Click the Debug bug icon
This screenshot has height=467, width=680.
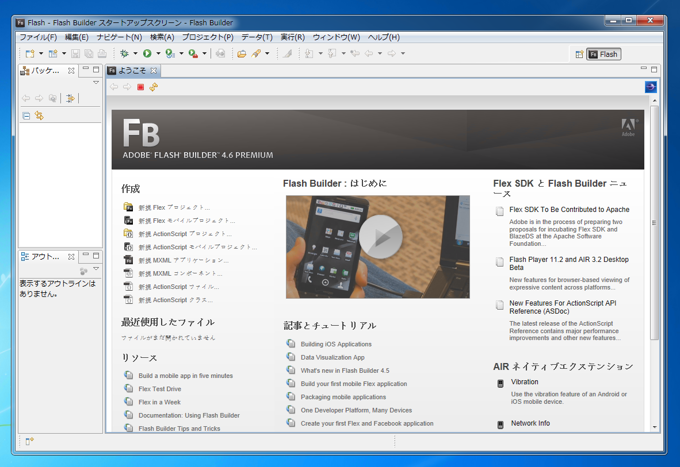[124, 53]
